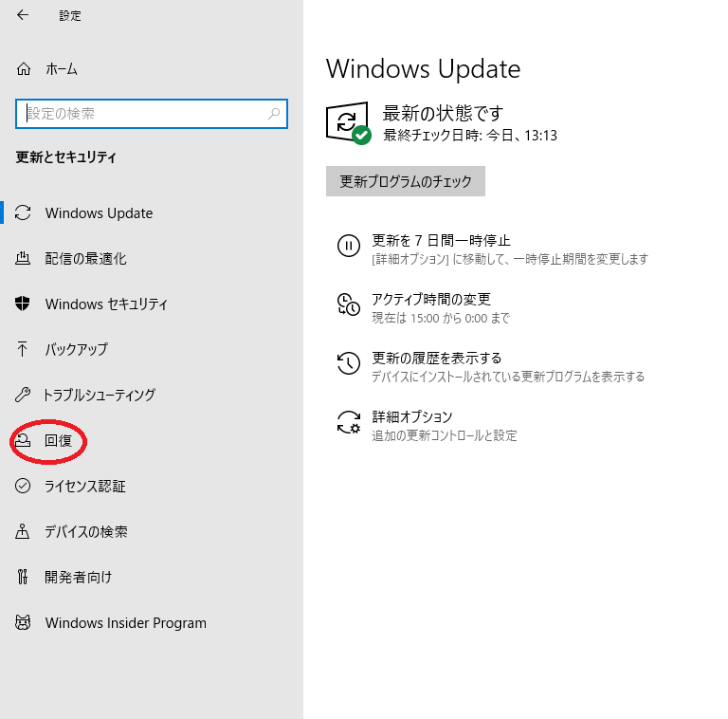This screenshot has width=728, height=719.
Task: Click the 開発者向け tools icon
Action: click(23, 577)
